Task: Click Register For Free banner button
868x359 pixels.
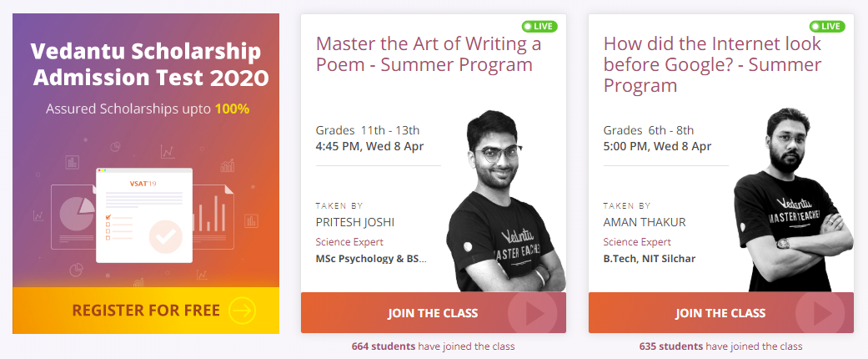Action: (x=146, y=311)
